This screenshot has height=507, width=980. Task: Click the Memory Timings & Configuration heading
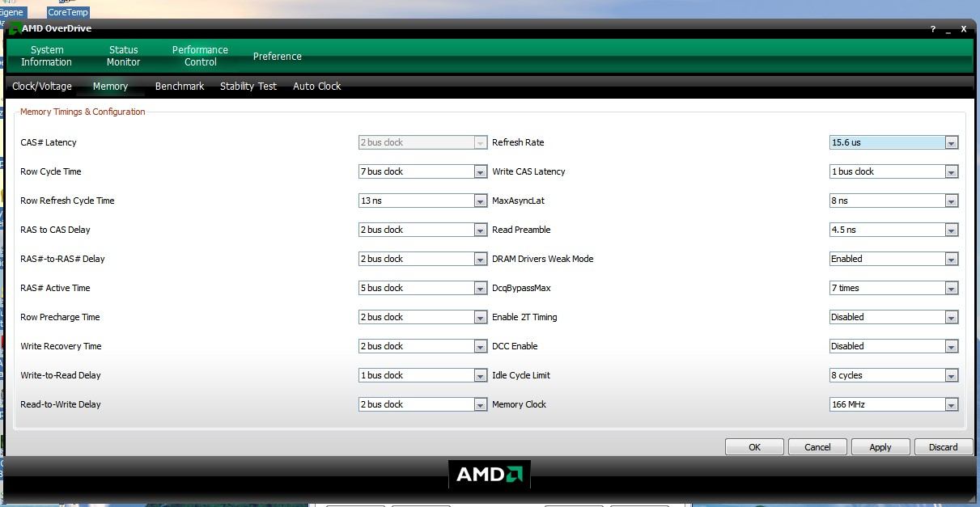click(83, 112)
